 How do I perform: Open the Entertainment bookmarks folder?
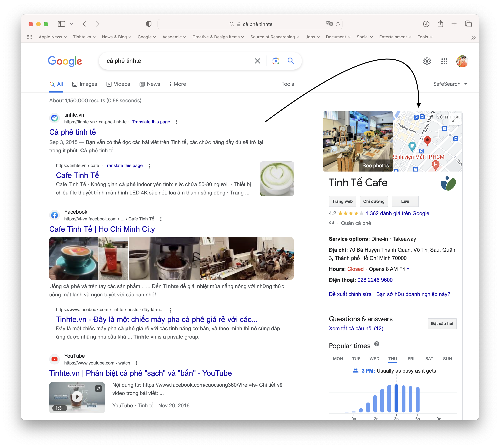pyautogui.click(x=395, y=37)
